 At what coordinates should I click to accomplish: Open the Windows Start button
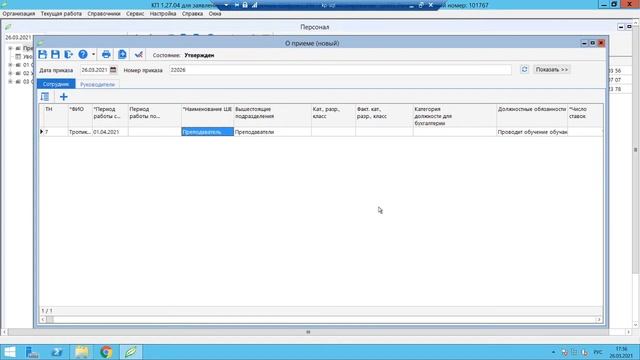tap(9, 352)
